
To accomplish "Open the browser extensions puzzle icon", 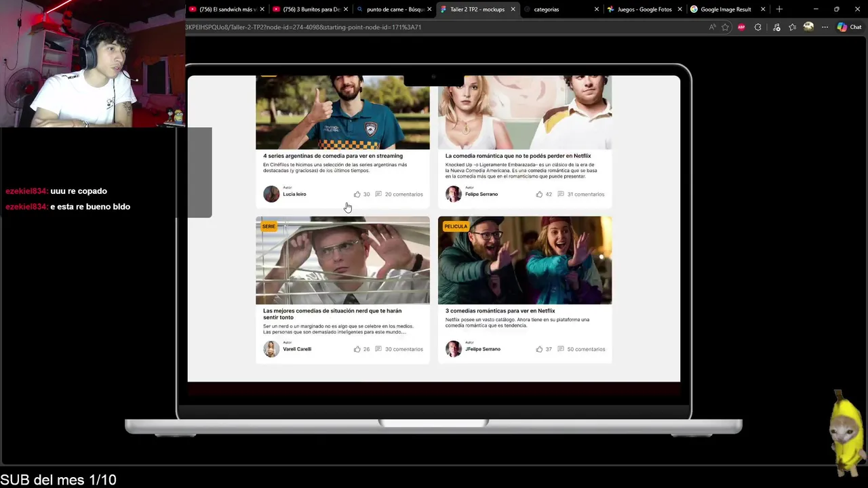I will tap(758, 27).
